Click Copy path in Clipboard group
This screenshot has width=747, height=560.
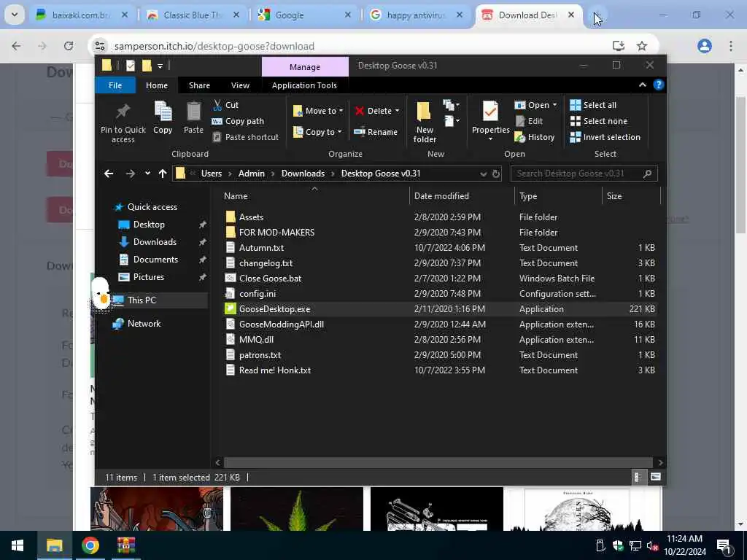click(238, 121)
